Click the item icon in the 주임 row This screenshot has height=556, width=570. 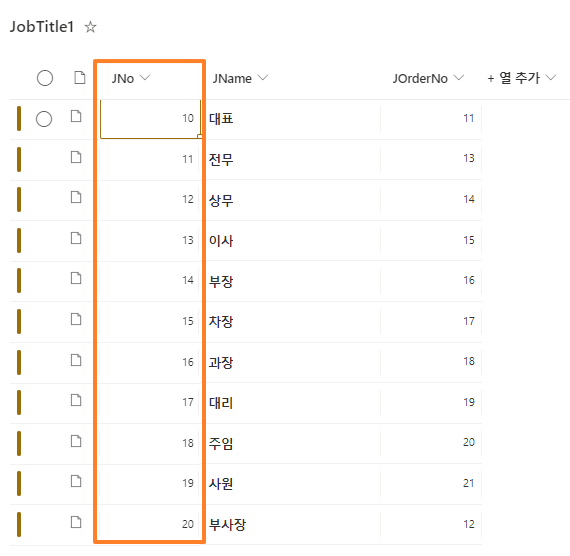[x=76, y=441]
